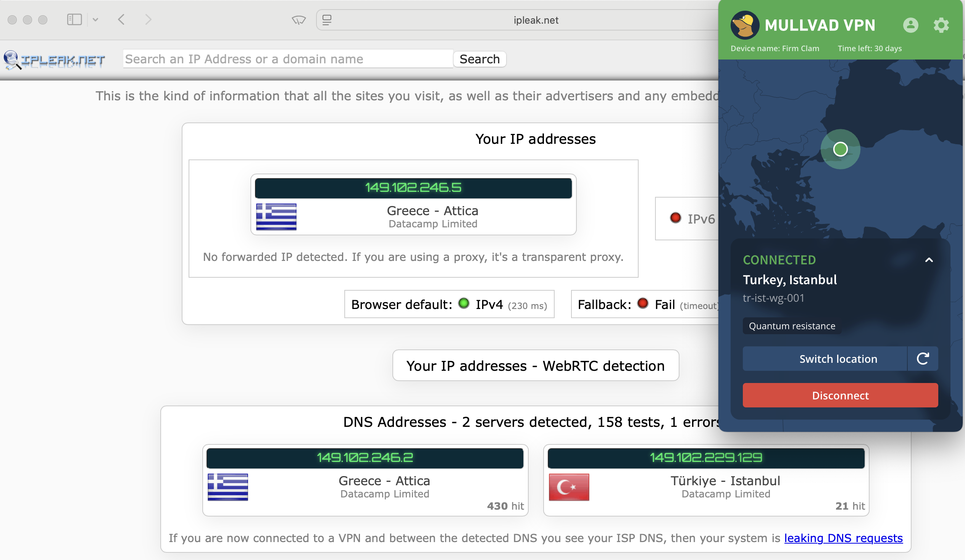Click the Quantum resistance tag
Screen dimensions: 965x560
(x=792, y=326)
